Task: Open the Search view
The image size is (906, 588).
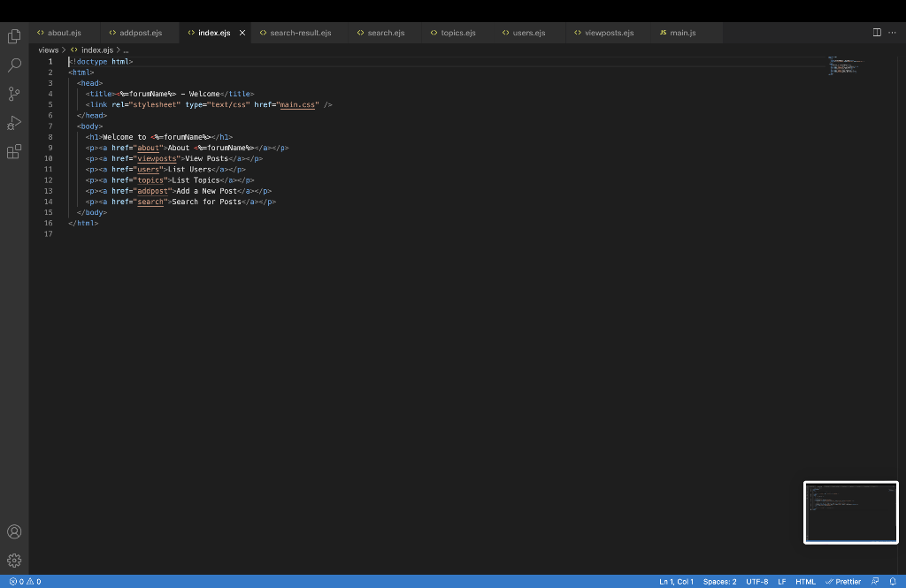Action: click(13, 65)
